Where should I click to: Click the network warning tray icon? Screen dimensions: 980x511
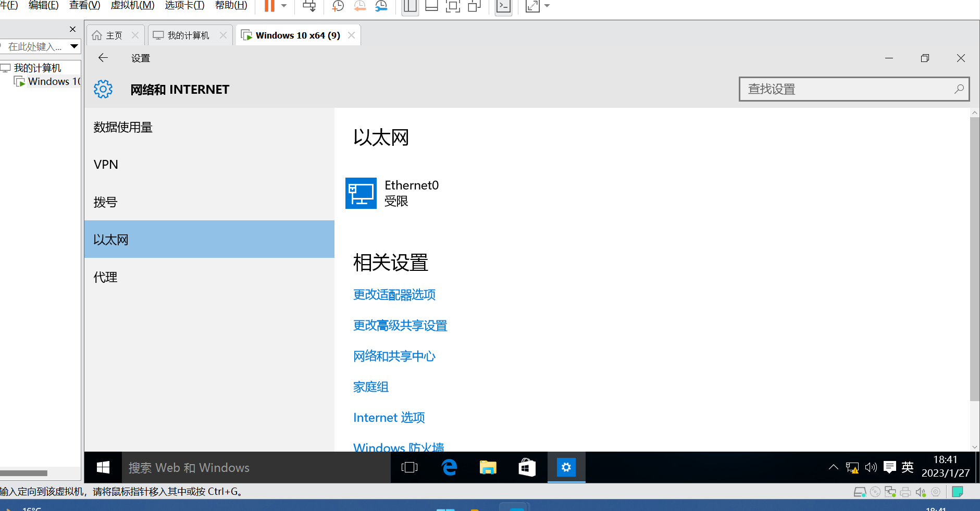(x=852, y=467)
